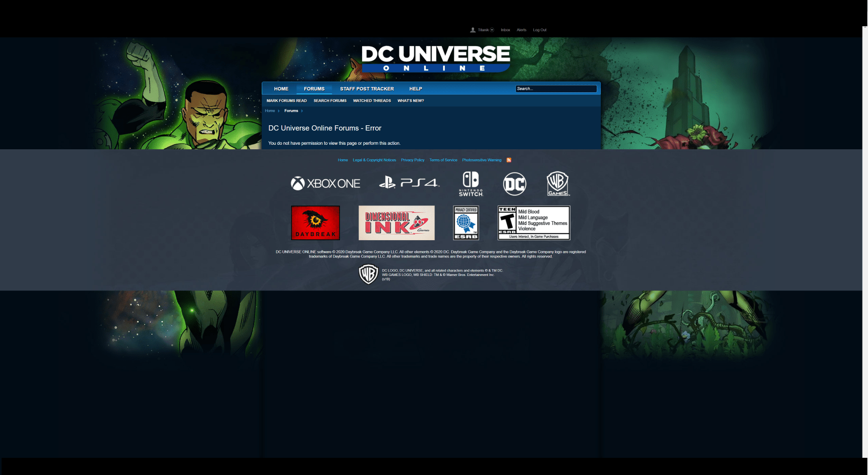The image size is (868, 475).
Task: Open the Photosensitive Warning page
Action: 481,160
